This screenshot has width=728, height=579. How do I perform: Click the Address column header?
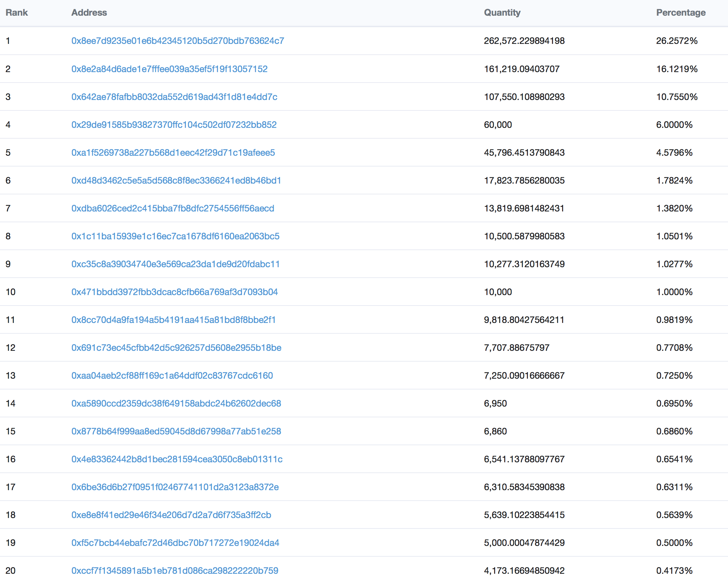click(89, 13)
